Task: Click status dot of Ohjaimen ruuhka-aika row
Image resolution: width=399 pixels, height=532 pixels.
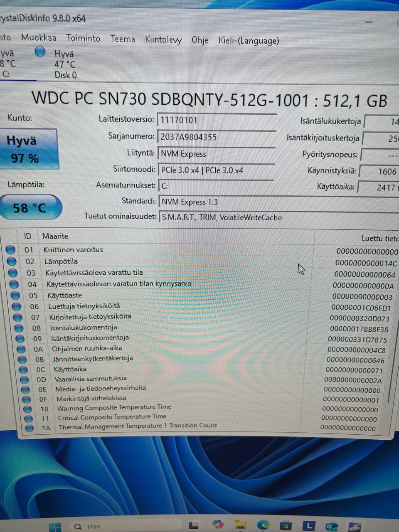Action: [22, 349]
